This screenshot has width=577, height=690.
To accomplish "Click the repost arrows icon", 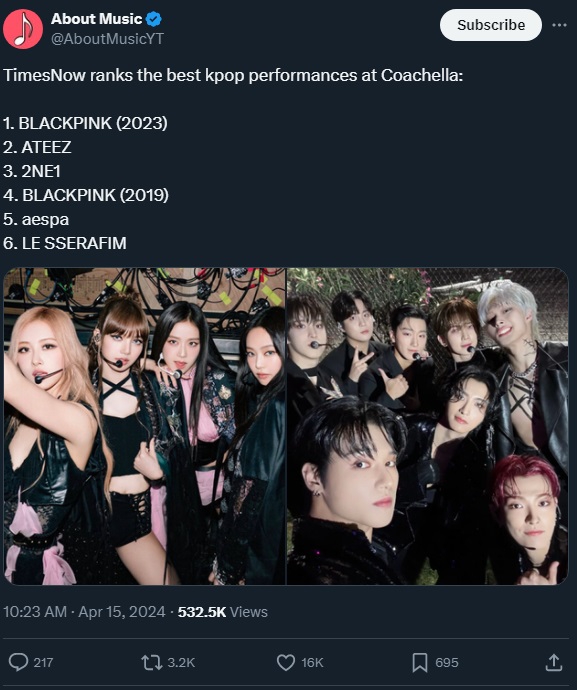I will [151, 662].
